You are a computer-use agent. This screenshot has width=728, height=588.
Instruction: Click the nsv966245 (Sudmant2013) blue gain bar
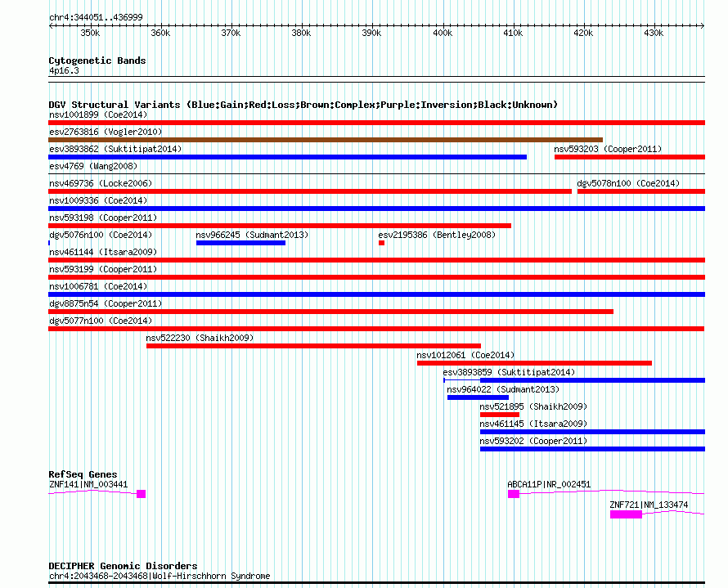(x=241, y=243)
